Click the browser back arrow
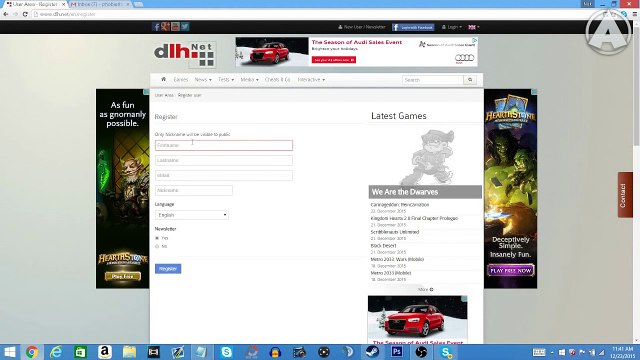 (6, 14)
